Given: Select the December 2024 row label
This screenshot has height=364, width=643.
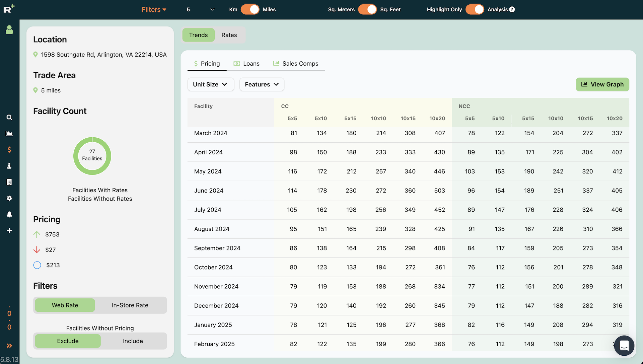Looking at the screenshot, I should click(x=216, y=306).
